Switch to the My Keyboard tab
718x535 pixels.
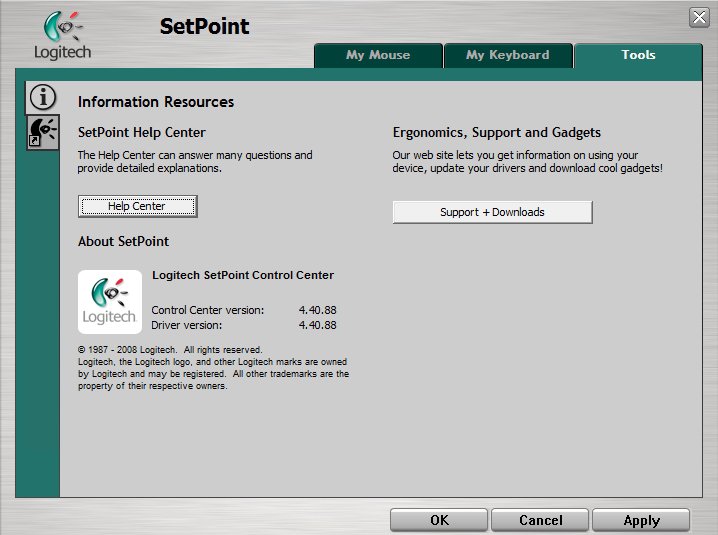[508, 55]
